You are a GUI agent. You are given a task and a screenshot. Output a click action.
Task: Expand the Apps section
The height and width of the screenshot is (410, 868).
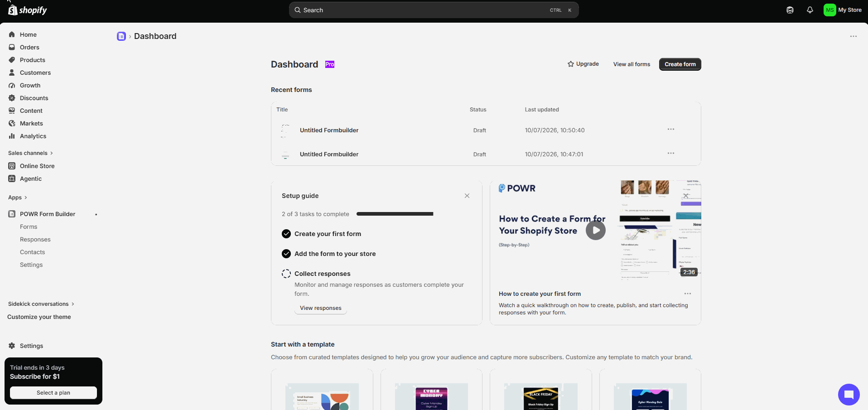click(18, 198)
